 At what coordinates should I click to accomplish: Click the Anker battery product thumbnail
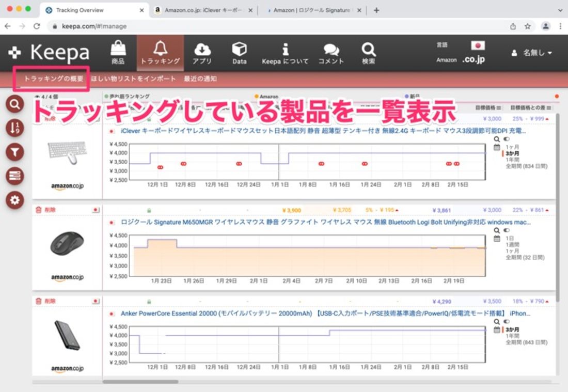tap(67, 335)
